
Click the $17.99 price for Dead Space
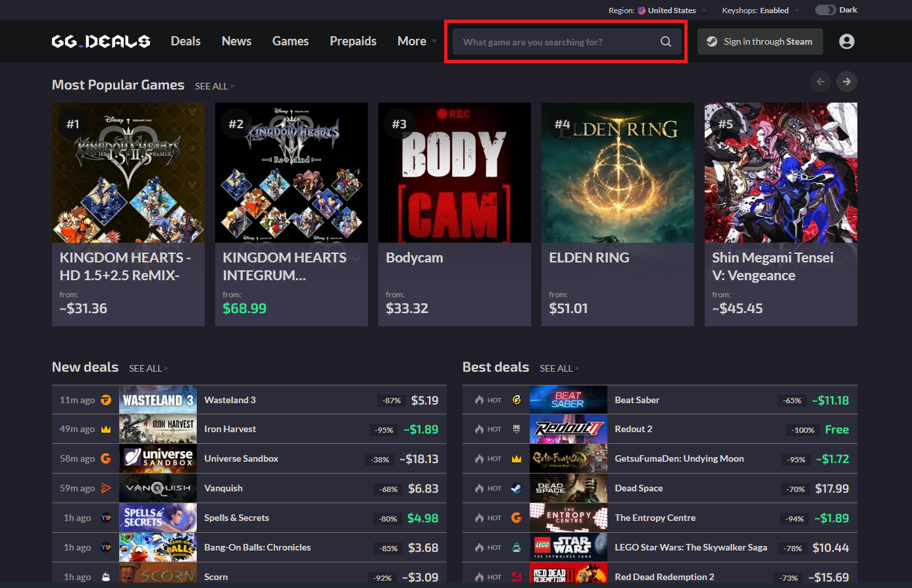(832, 489)
